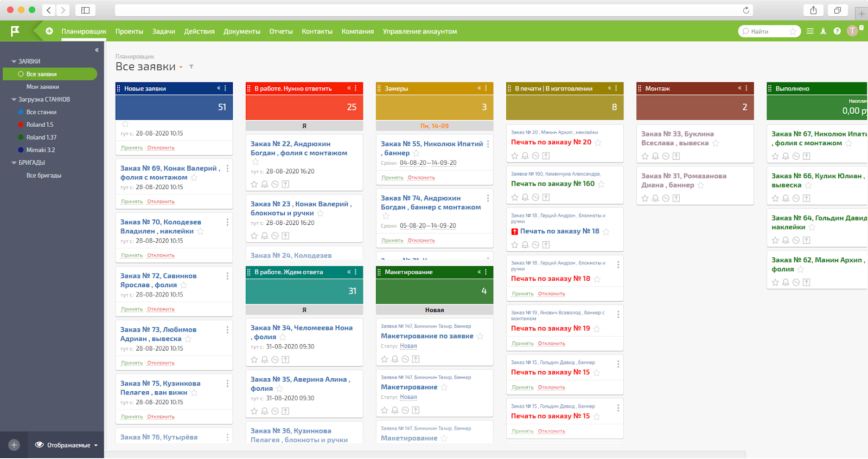Click the upload arrow icon on Заказ № 33 card
Screen dimensions: 868x459
[676, 156]
